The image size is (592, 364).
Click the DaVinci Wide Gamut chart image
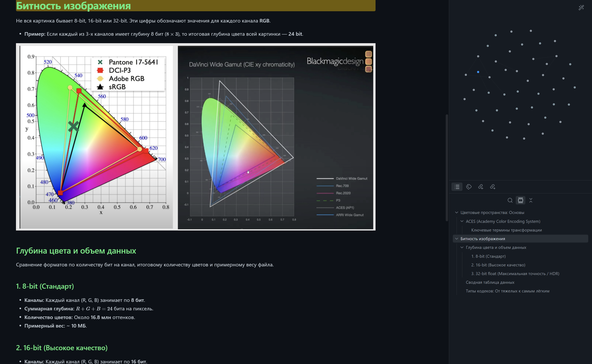point(276,137)
